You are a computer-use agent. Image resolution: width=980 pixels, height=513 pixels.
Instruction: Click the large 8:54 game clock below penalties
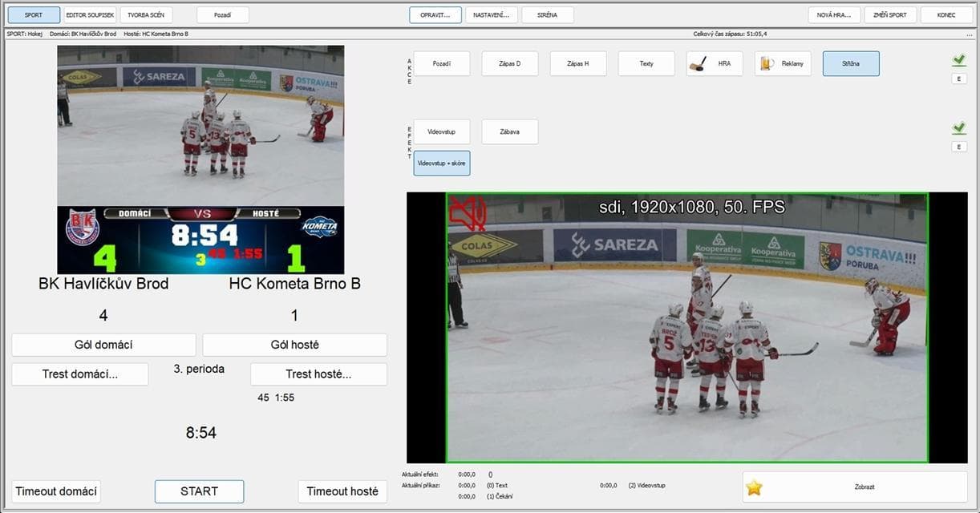point(201,433)
